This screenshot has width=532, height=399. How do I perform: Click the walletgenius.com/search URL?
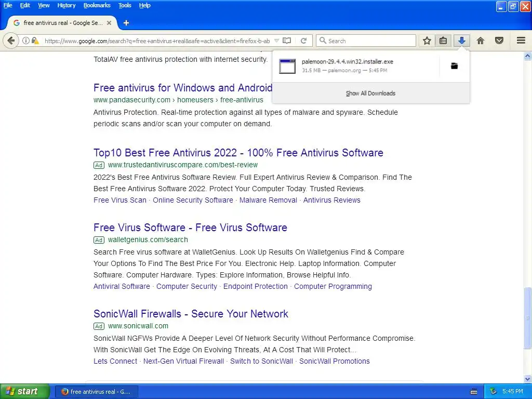tap(148, 240)
